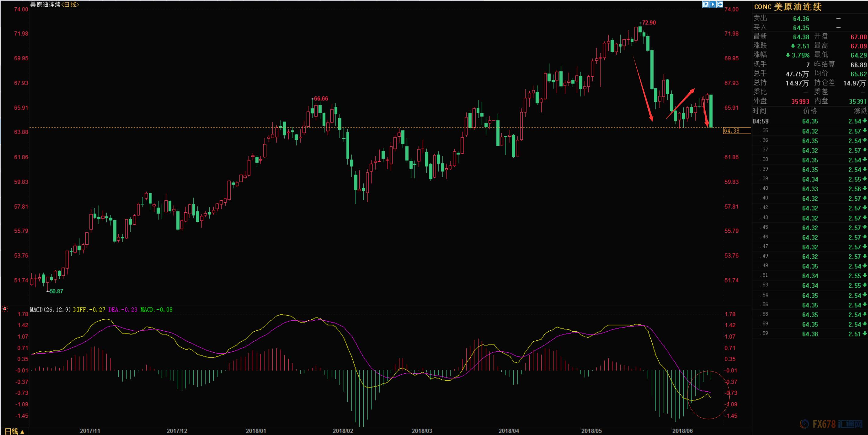Click the 66.66 peak price marker
The height and width of the screenshot is (435, 868).
[321, 99]
